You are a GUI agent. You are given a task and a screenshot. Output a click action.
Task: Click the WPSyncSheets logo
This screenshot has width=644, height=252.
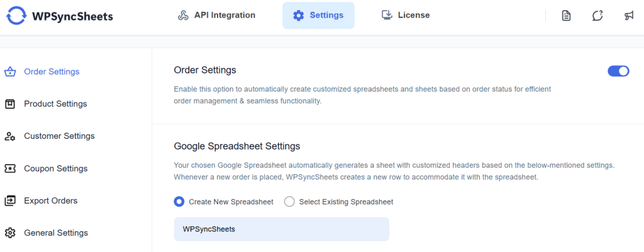coord(59,16)
